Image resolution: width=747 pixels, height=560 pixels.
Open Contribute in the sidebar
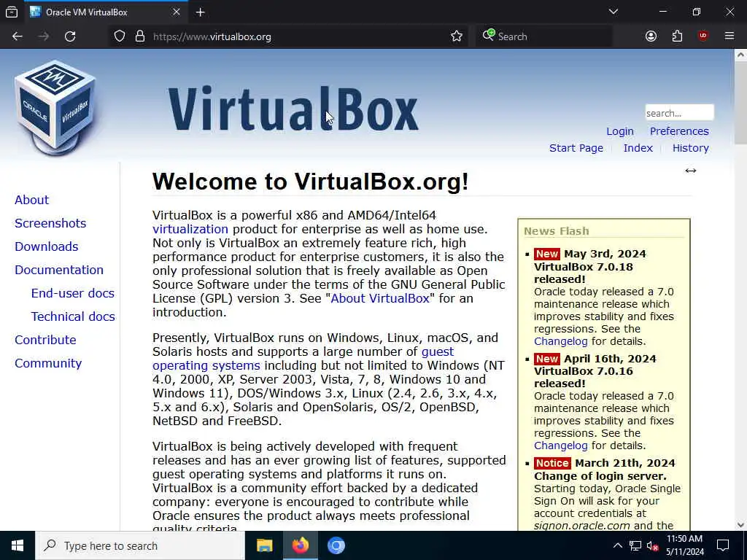click(45, 340)
